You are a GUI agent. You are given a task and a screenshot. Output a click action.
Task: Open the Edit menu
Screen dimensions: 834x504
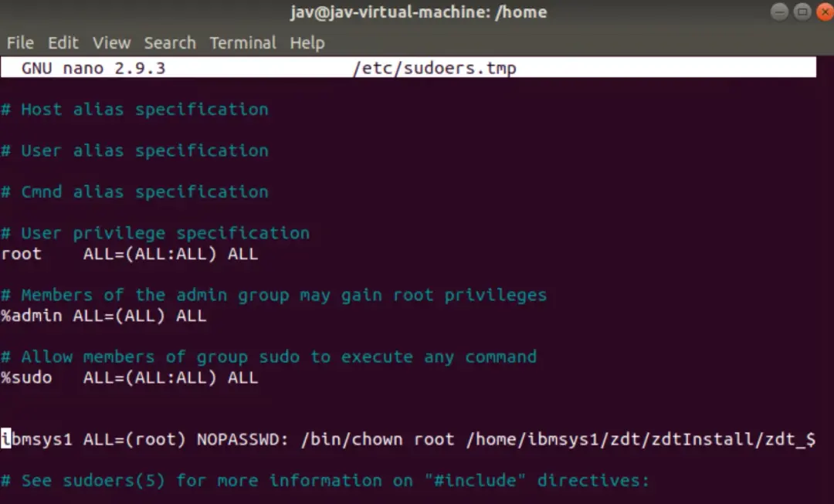(x=63, y=42)
